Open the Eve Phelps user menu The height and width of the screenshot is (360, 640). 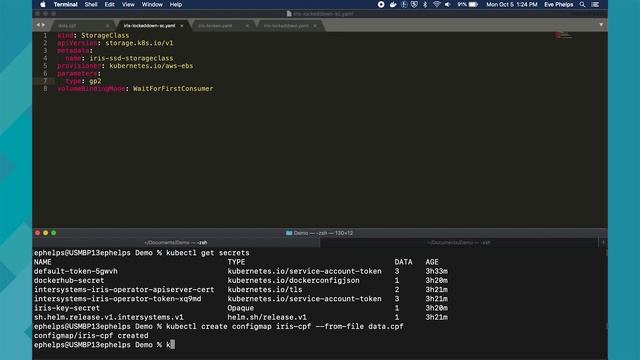558,4
